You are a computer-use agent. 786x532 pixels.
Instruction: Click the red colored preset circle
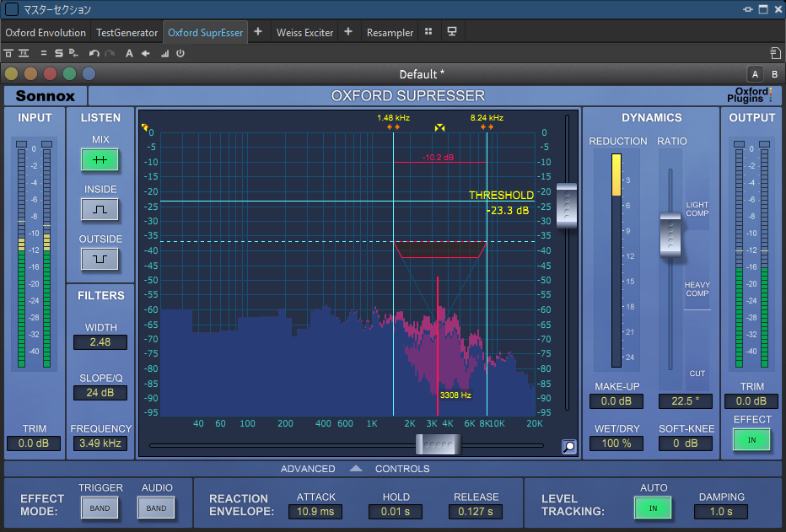coord(50,74)
